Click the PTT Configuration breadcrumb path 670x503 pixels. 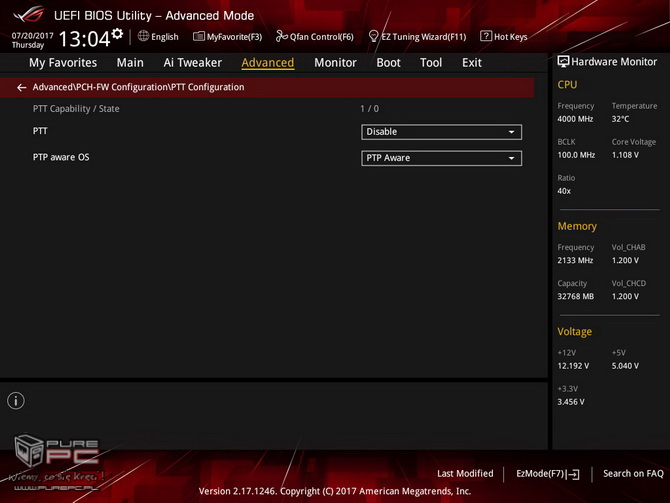tap(138, 87)
